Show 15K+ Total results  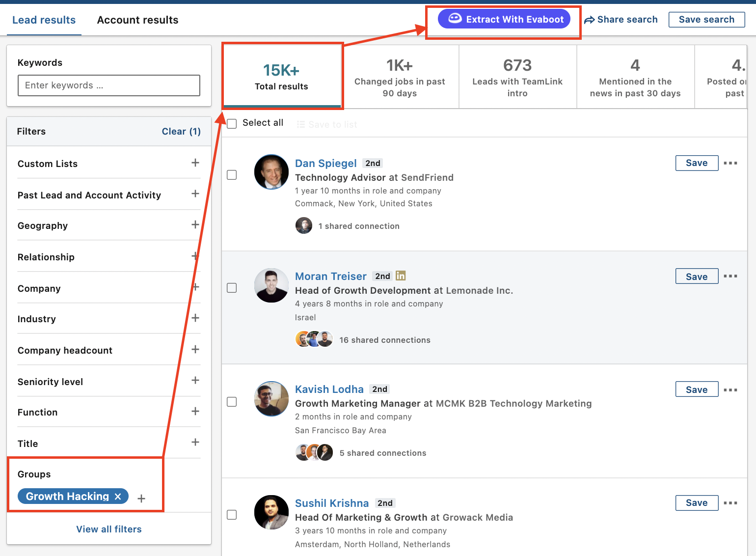(282, 77)
